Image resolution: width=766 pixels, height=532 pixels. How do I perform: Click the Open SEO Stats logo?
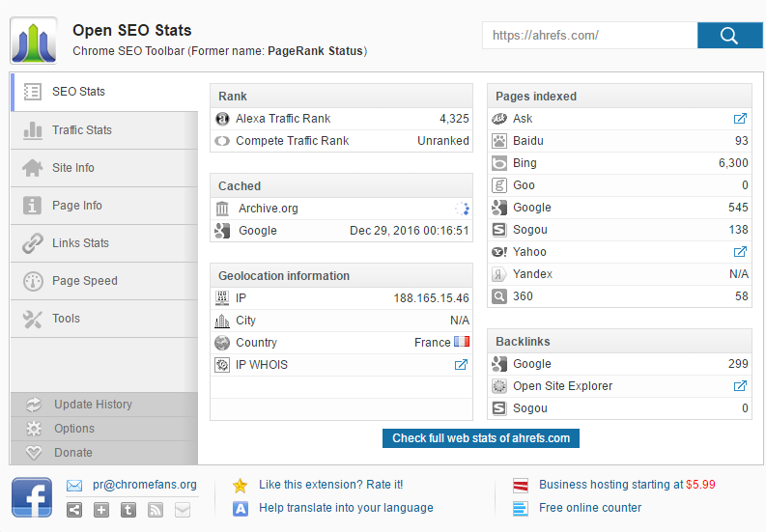tap(33, 41)
